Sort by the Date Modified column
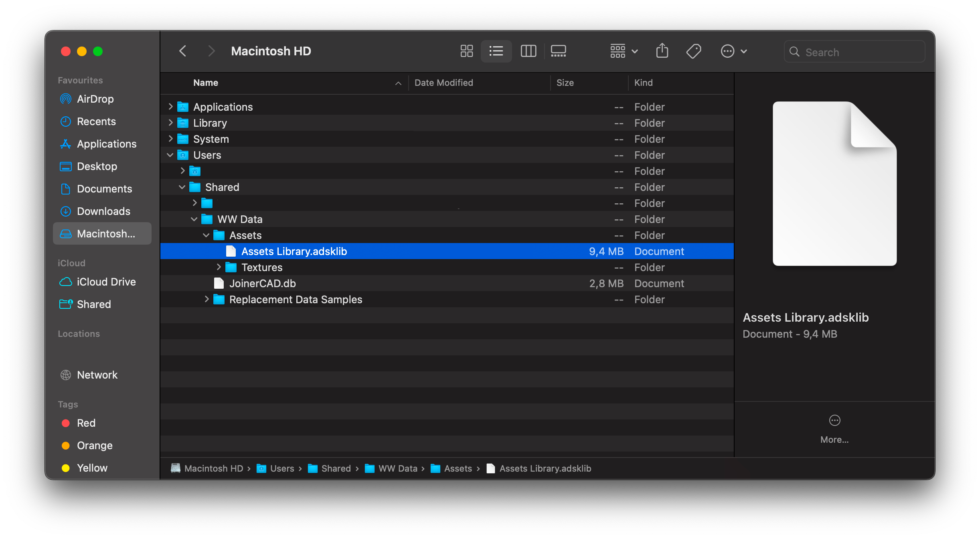 (x=443, y=83)
